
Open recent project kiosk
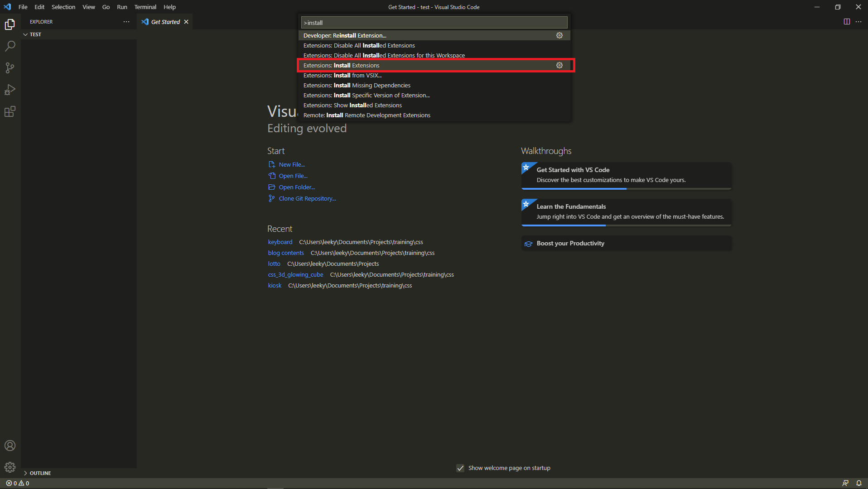tap(275, 285)
